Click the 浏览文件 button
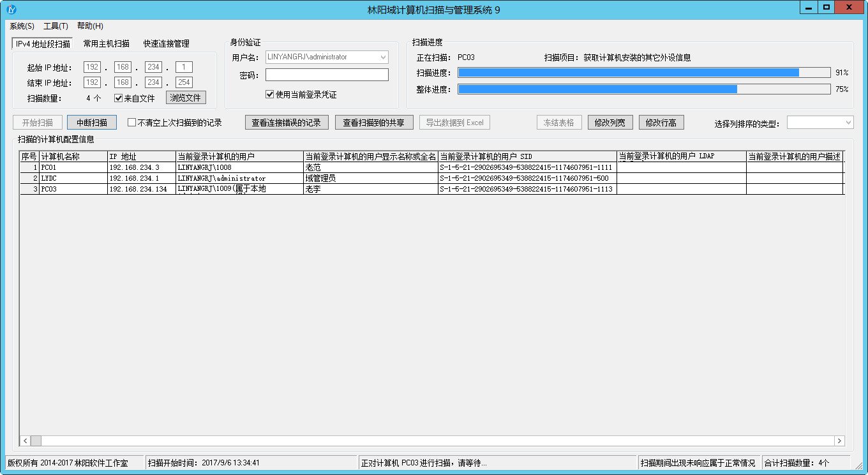The height and width of the screenshot is (475, 868). click(x=186, y=98)
